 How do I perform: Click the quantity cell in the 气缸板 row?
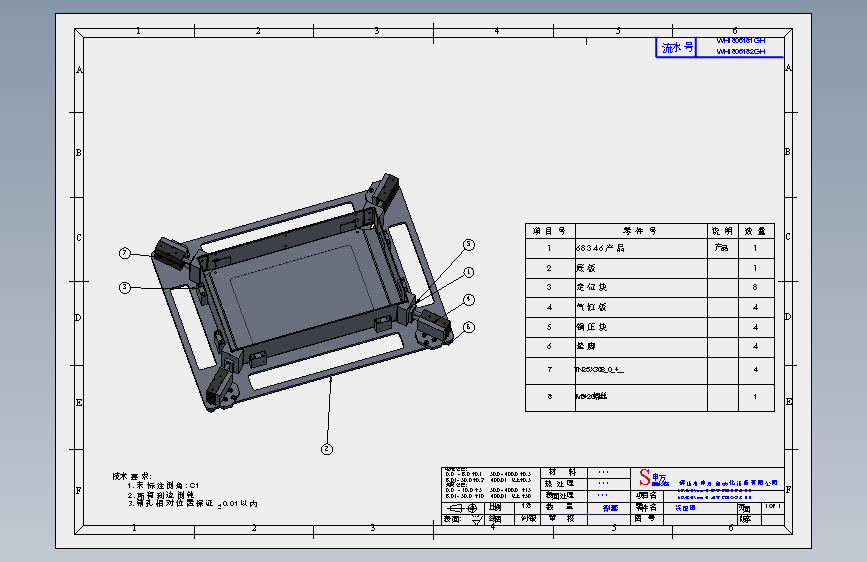(x=755, y=307)
